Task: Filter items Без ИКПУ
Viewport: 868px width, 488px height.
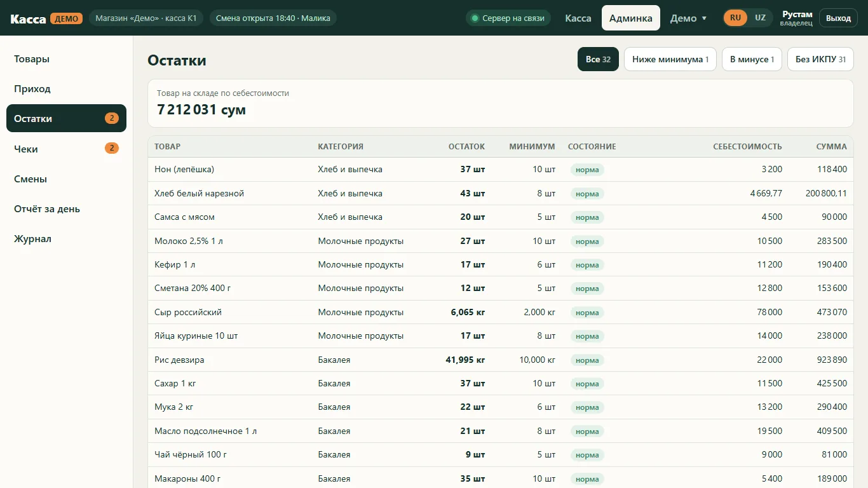Action: [820, 59]
